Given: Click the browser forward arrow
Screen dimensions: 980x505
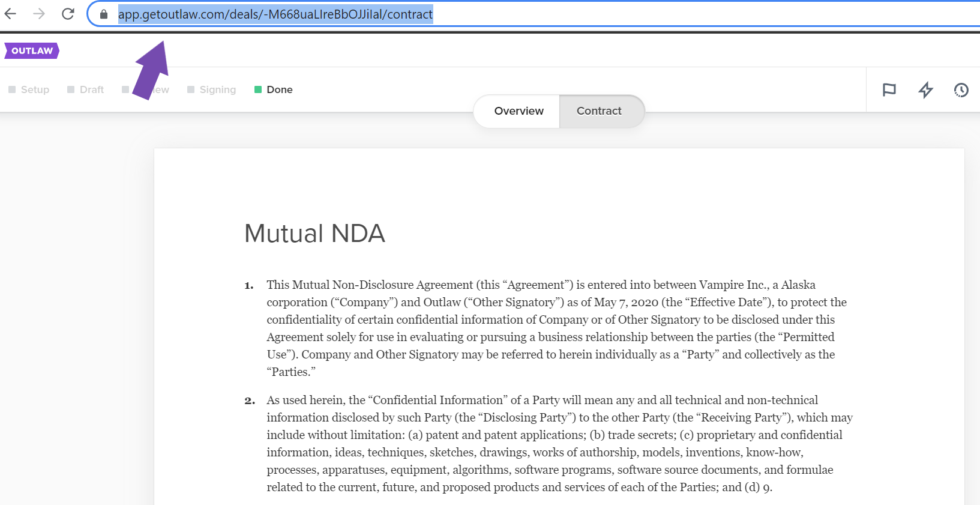Looking at the screenshot, I should pos(39,13).
